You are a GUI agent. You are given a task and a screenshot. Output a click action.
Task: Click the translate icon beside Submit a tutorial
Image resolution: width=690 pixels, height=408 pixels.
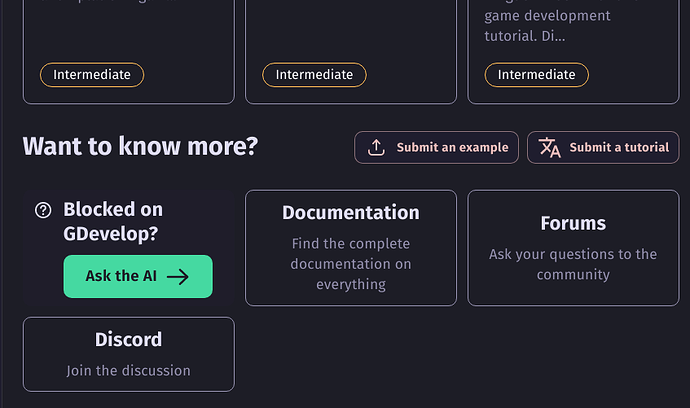click(550, 148)
